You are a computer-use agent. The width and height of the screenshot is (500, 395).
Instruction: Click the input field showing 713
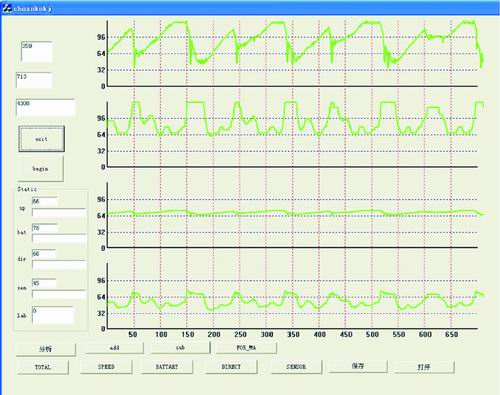tap(34, 80)
